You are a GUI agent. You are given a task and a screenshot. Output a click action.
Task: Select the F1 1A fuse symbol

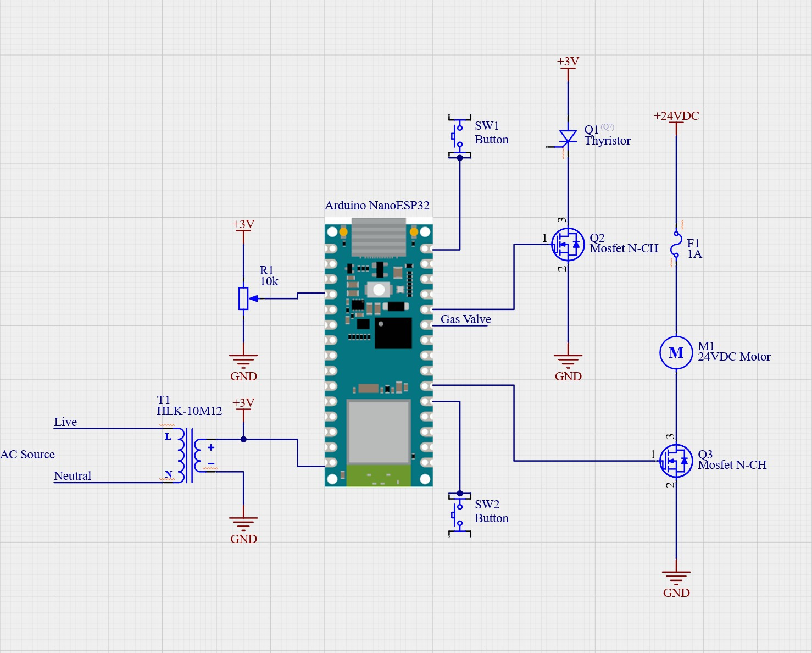[x=676, y=245]
